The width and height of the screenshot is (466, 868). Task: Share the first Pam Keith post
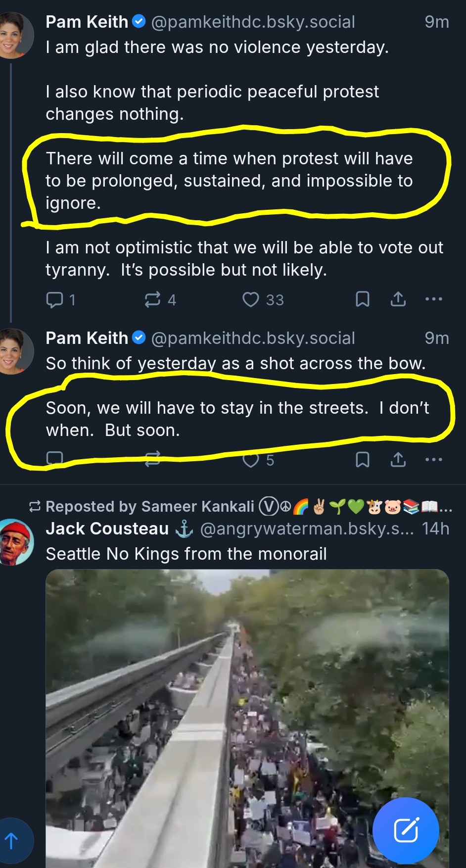(x=398, y=299)
